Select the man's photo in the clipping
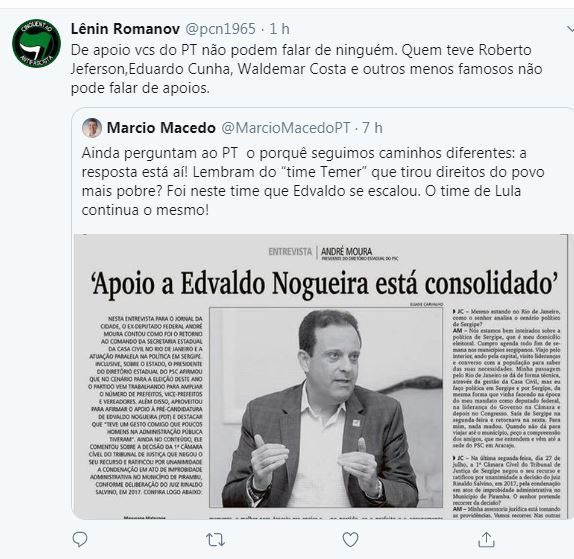The height and width of the screenshot is (559, 574). (x=326, y=407)
